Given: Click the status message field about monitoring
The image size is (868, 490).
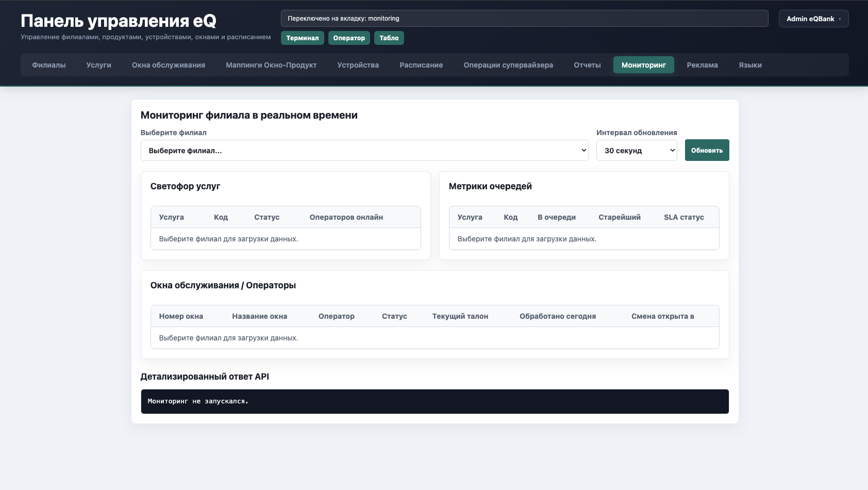Looking at the screenshot, I should click(524, 19).
